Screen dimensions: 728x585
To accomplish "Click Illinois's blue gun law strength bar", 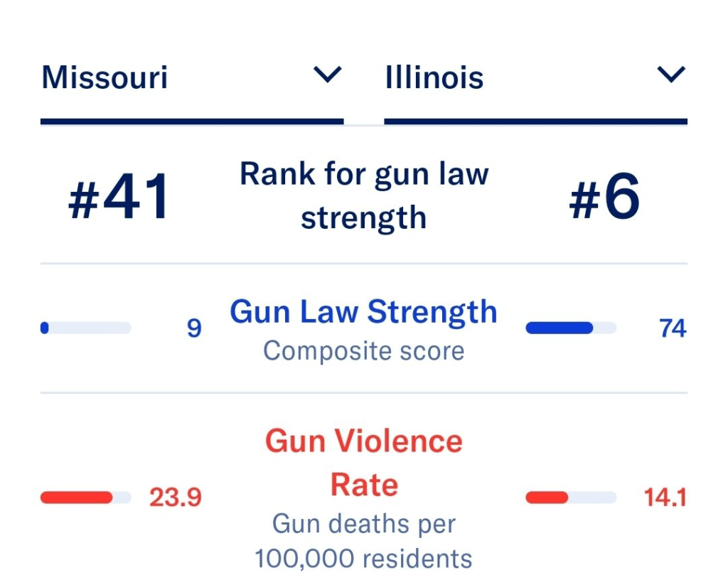I will [570, 328].
